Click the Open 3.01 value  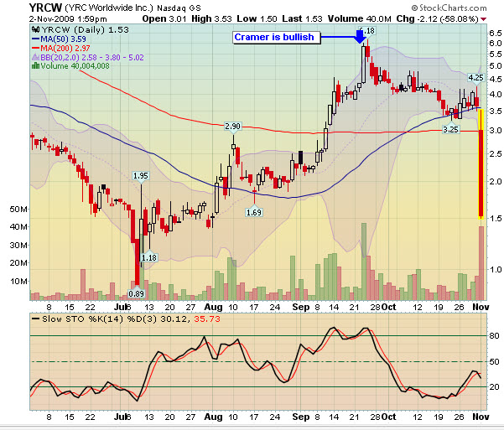164,19
